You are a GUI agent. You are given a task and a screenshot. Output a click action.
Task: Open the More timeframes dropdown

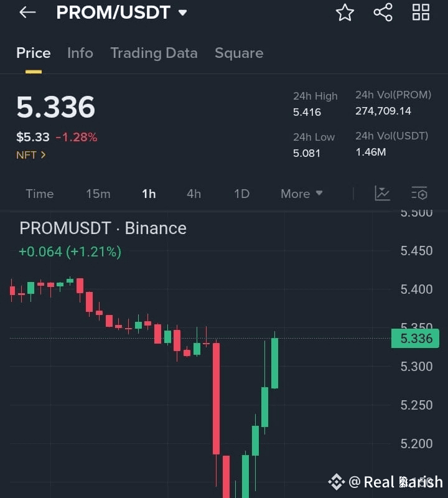click(x=302, y=194)
